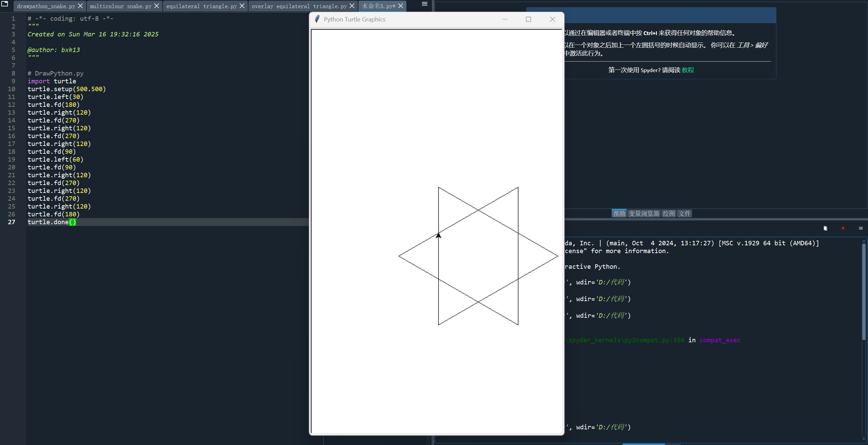Open the 文件 files pane tab
The image size is (868, 445).
pyautogui.click(x=685, y=213)
